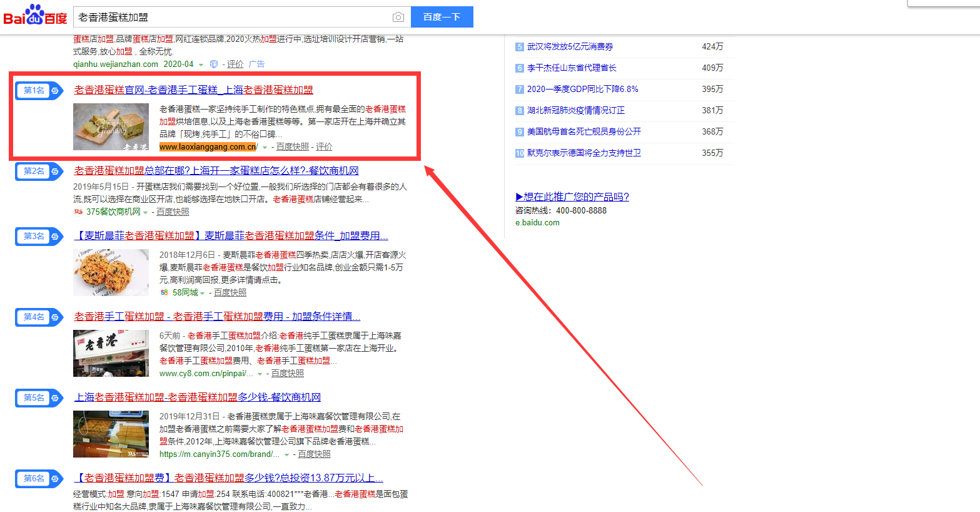Open green cake thumbnail of first result
This screenshot has width=980, height=512.
[111, 127]
